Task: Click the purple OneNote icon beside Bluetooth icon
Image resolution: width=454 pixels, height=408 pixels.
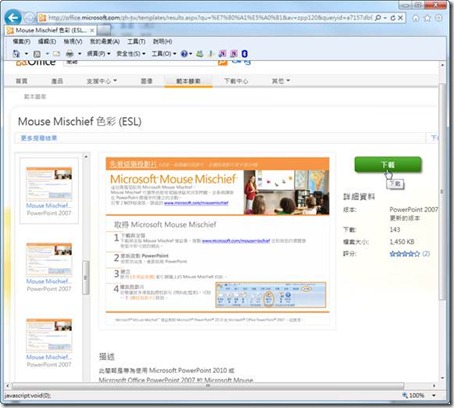Action: [x=234, y=54]
